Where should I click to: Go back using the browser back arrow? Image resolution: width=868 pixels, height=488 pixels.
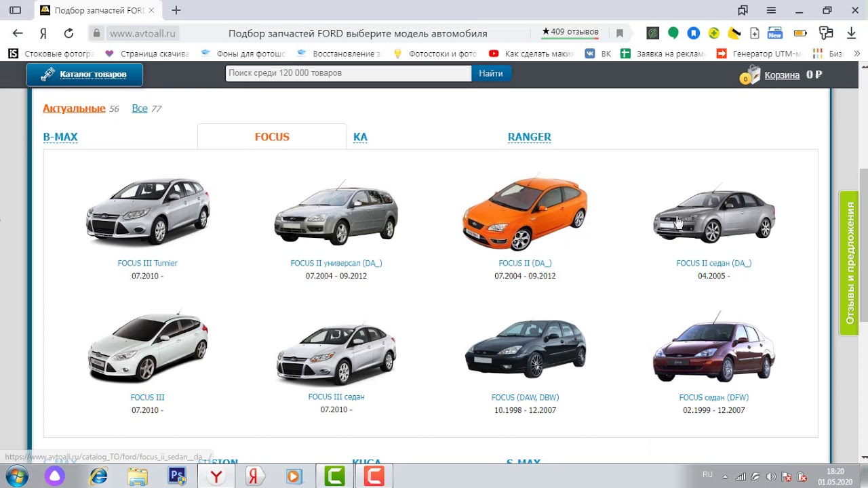(x=18, y=33)
